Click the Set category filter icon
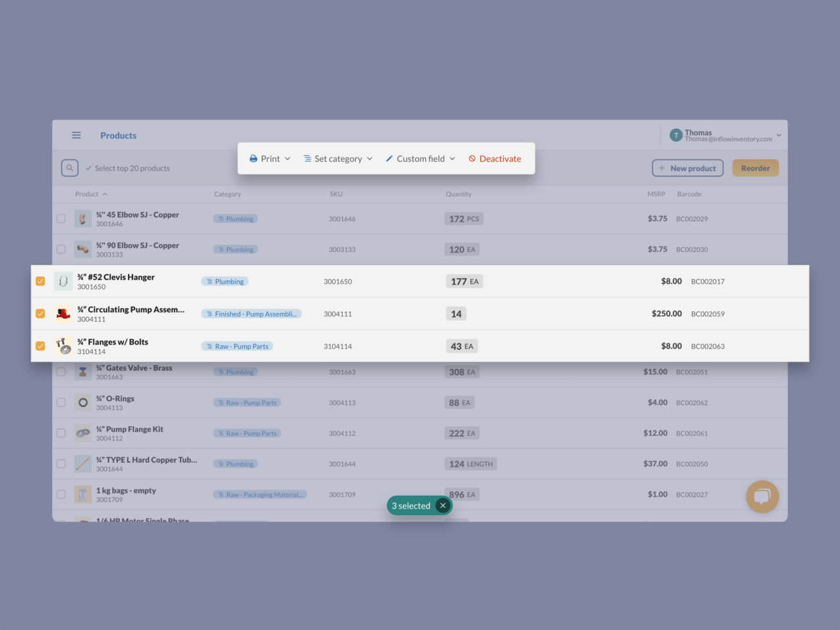The height and width of the screenshot is (630, 840). coord(307,158)
